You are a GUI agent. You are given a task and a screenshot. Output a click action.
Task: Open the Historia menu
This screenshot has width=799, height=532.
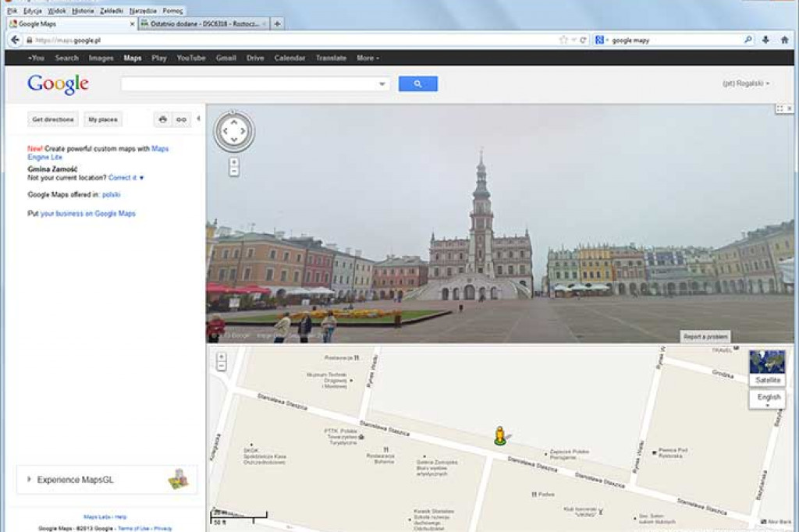83,11
